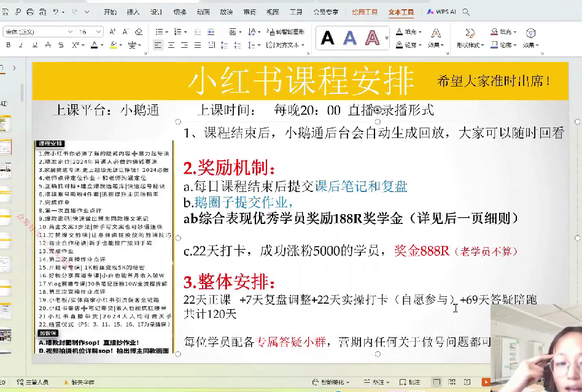Image resolution: width=582 pixels, height=392 pixels.
Task: Click the decrease paragraph spacing icon
Action: point(237,45)
